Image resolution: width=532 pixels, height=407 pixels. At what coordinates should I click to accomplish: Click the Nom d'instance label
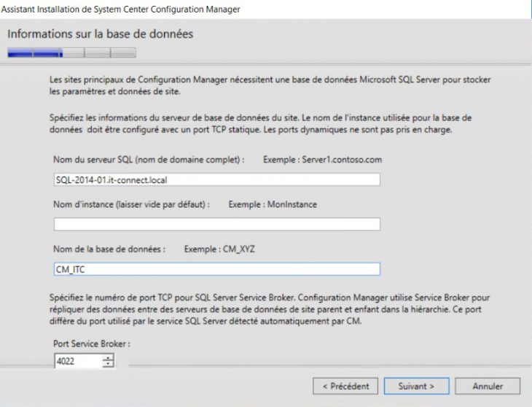coord(131,205)
